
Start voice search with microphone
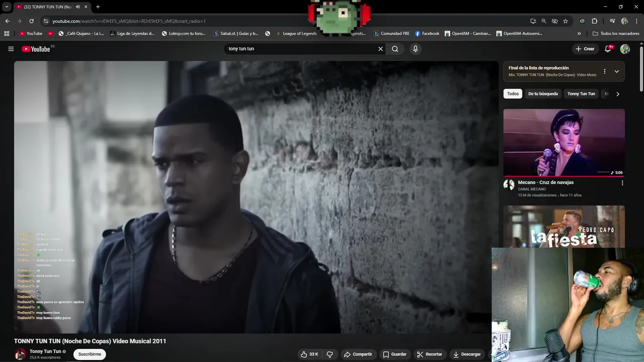pyautogui.click(x=415, y=49)
